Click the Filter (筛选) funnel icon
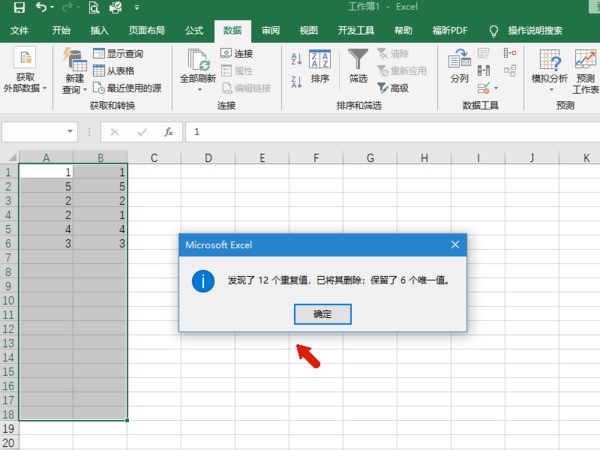Image resolution: width=600 pixels, height=450 pixels. (358, 65)
